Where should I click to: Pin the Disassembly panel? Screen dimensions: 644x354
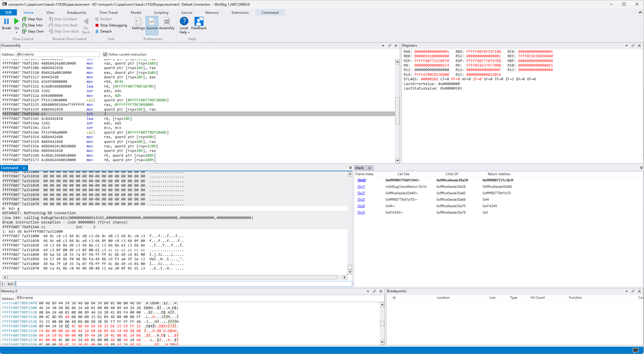[x=389, y=45]
